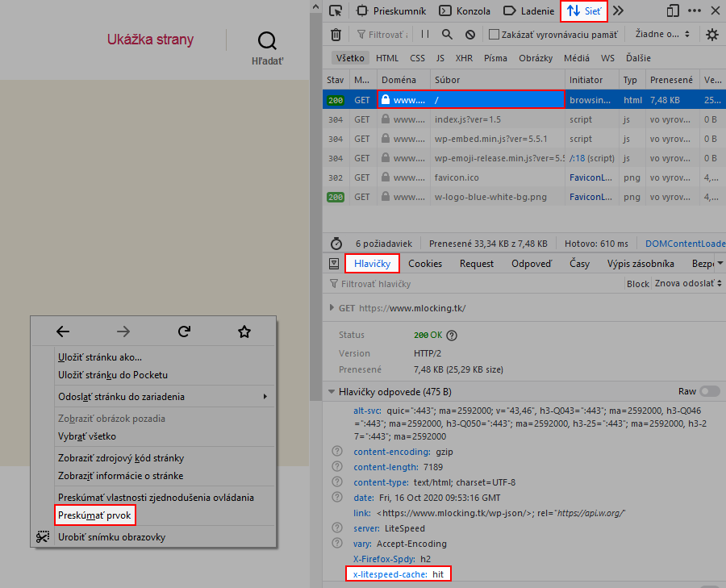Open the throttling dropdown Žiadne o...

pyautogui.click(x=662, y=35)
